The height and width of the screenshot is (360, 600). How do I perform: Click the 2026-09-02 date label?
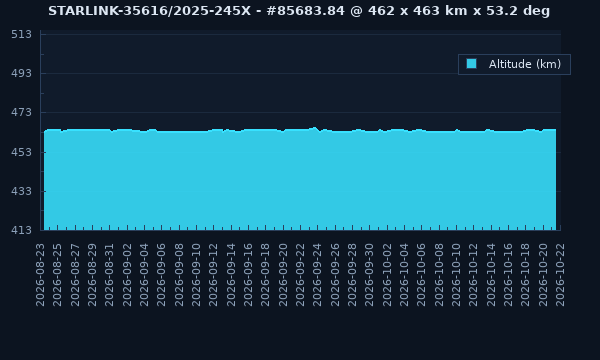(127, 275)
